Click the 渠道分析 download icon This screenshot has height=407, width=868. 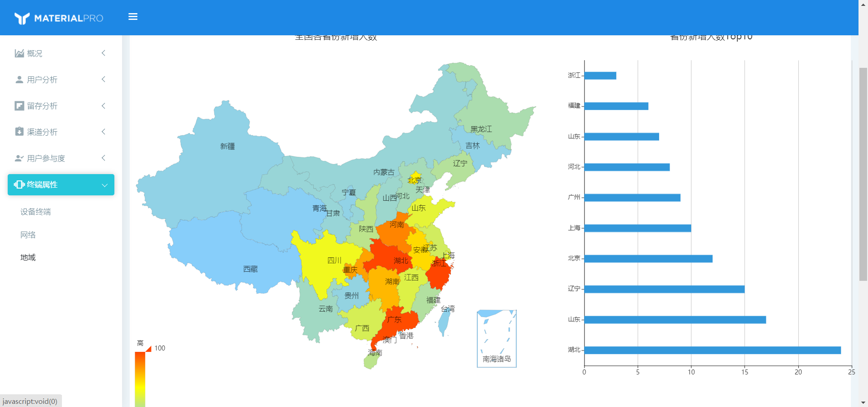(19, 132)
